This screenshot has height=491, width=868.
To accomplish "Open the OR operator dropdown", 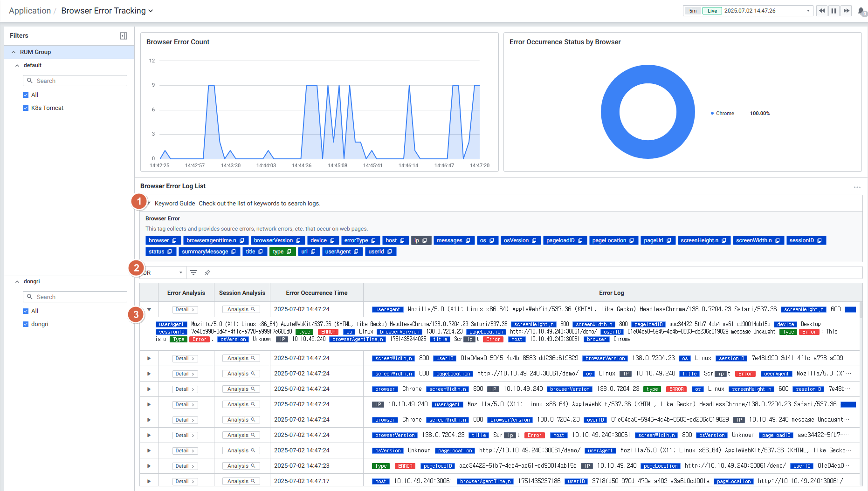I will [163, 273].
